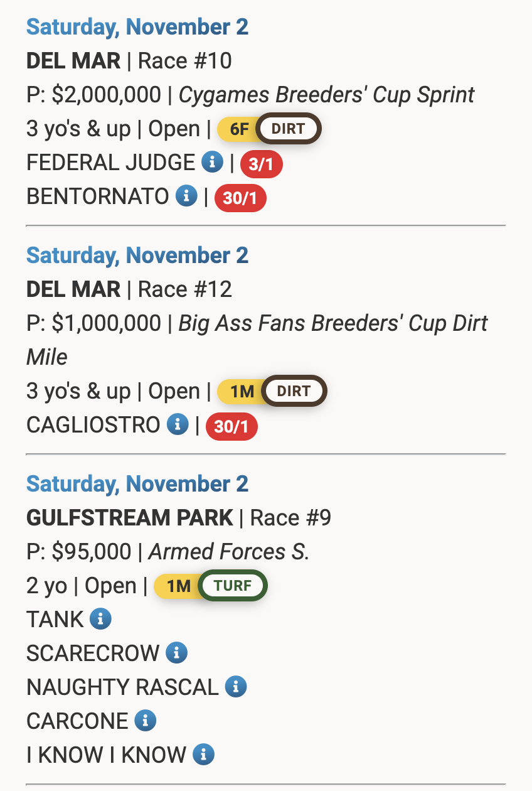
Task: Select the GULFSTREAM PARK track name
Action: pos(130,518)
